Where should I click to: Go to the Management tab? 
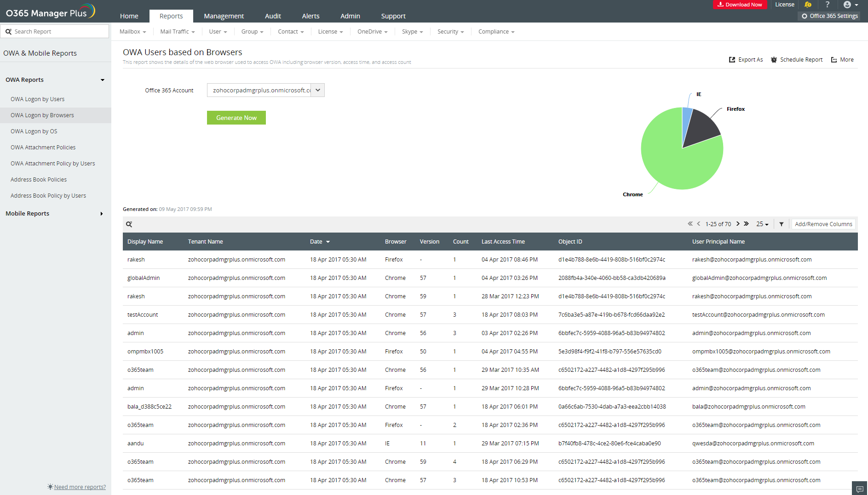(x=224, y=16)
